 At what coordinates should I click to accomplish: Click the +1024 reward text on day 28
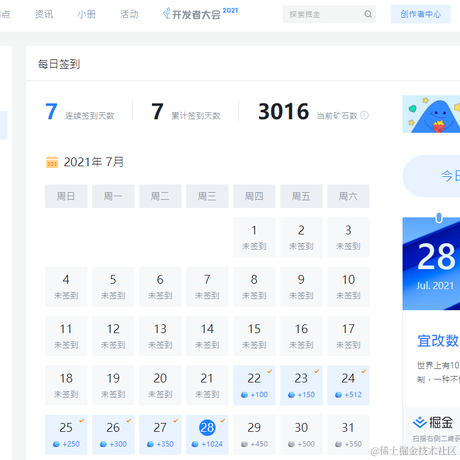(x=212, y=444)
